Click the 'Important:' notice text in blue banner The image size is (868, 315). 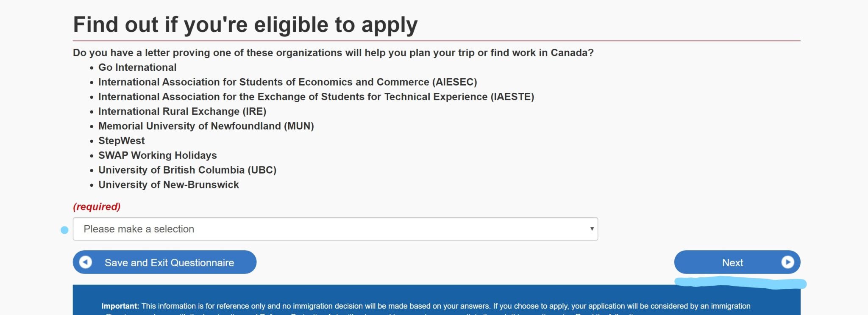tap(120, 306)
